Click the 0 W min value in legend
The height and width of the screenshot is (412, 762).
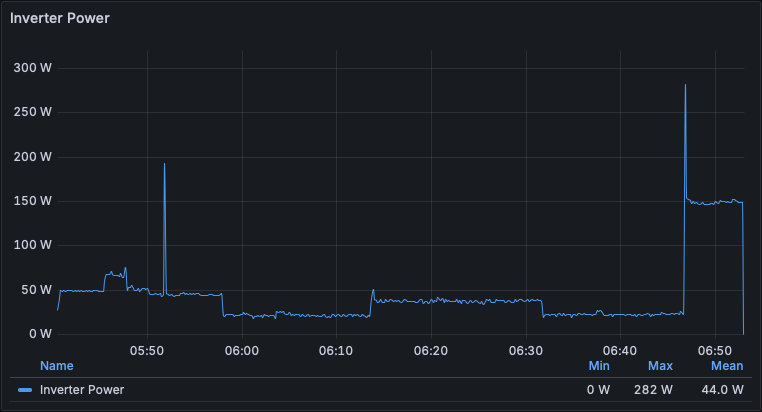pyautogui.click(x=599, y=390)
